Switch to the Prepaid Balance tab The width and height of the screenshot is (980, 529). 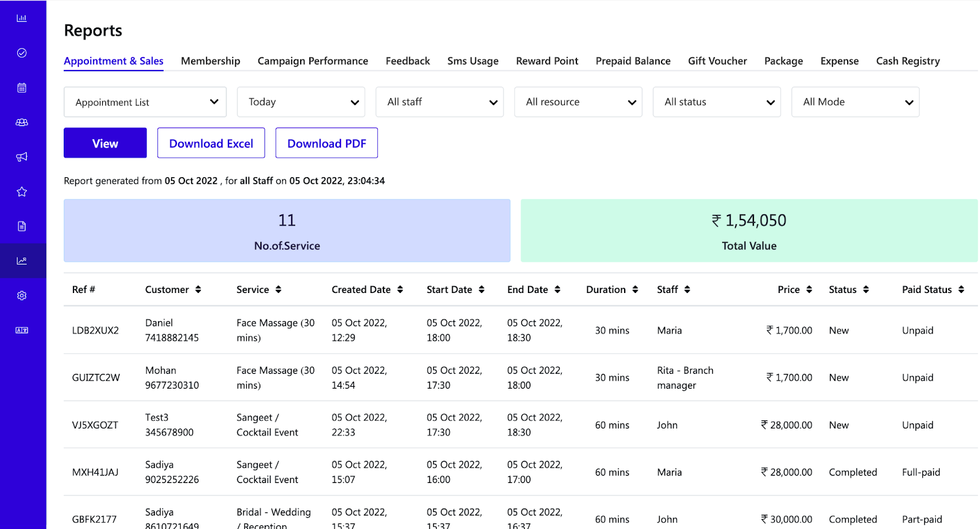click(633, 61)
